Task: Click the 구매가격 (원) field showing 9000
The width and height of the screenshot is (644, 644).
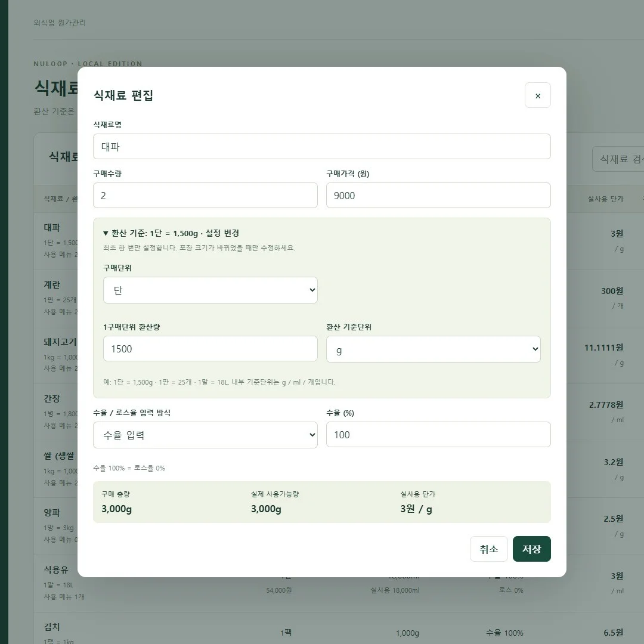Action: pos(438,196)
